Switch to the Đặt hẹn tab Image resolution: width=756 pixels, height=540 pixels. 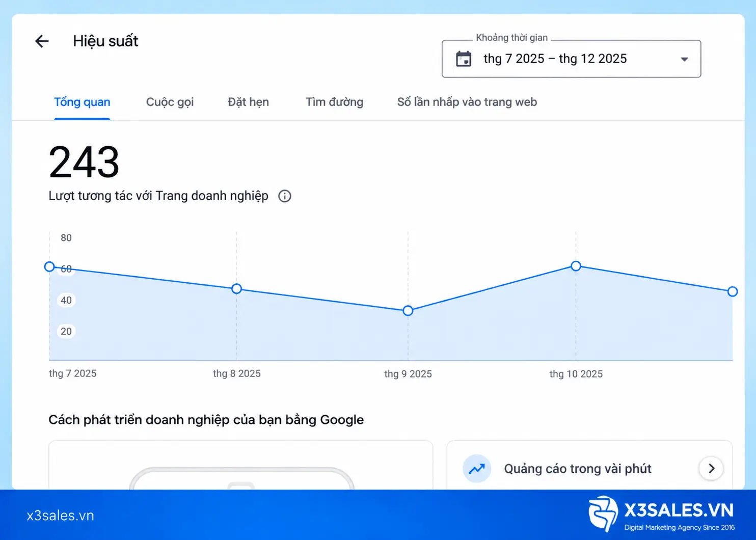click(x=248, y=102)
